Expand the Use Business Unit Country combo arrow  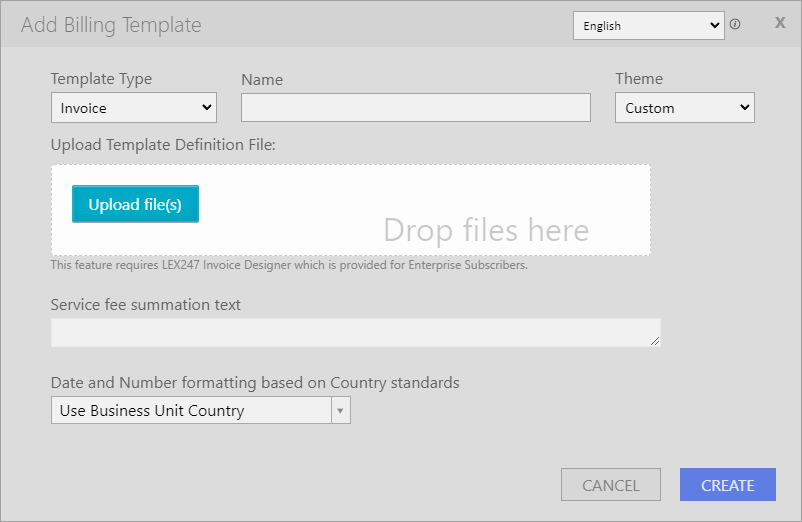(x=341, y=410)
